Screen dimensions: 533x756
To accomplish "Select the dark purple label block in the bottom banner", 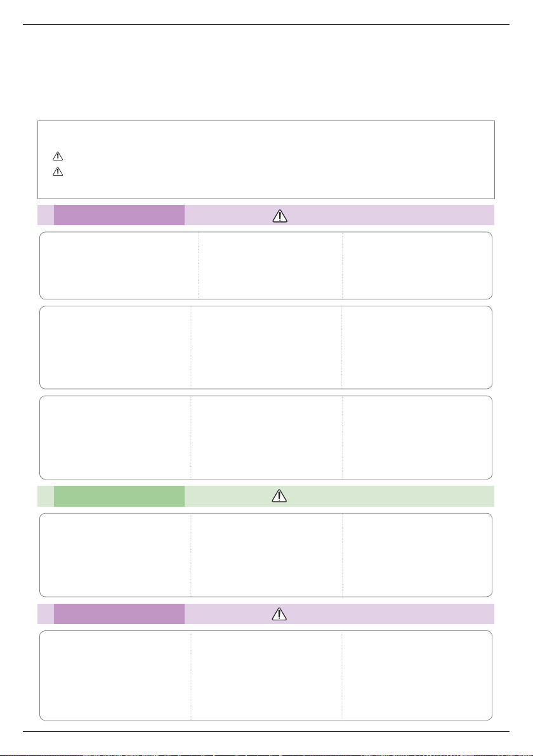I will point(119,614).
